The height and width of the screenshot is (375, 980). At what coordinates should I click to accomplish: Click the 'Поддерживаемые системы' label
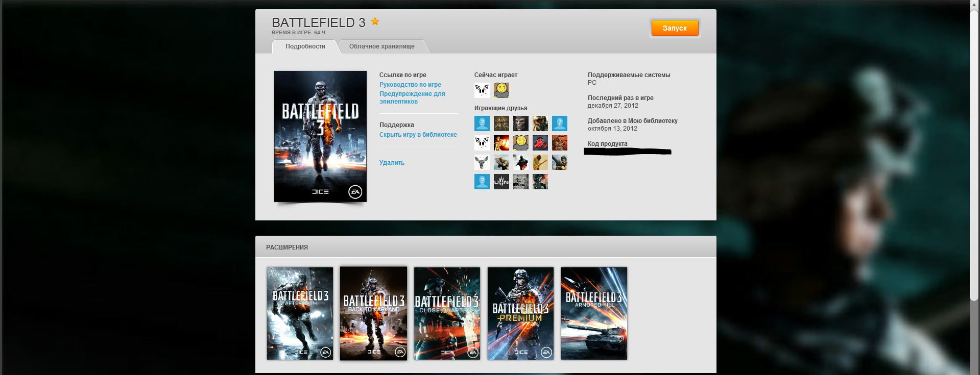(629, 75)
